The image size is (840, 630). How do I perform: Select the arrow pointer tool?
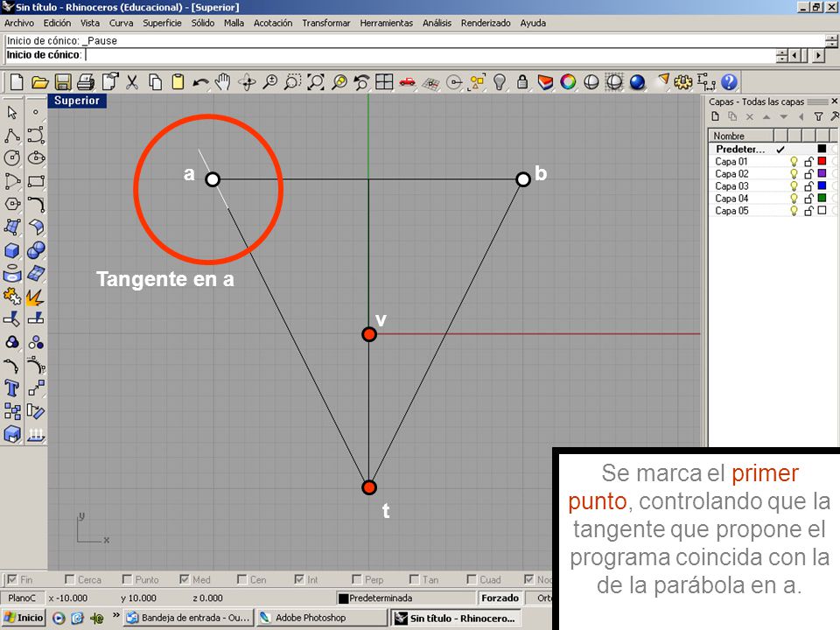tap(11, 112)
